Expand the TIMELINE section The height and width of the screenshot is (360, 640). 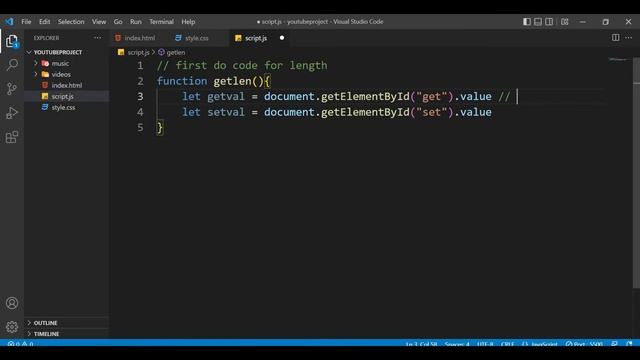point(46,334)
